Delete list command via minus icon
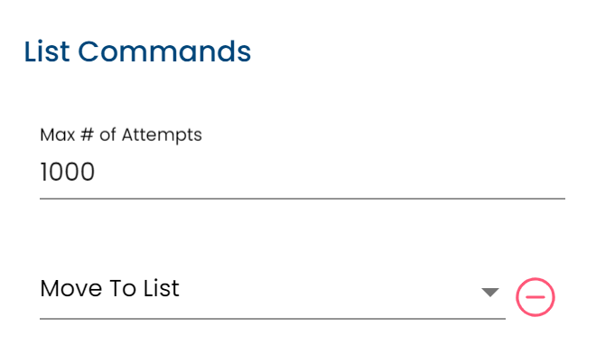 coord(535,297)
